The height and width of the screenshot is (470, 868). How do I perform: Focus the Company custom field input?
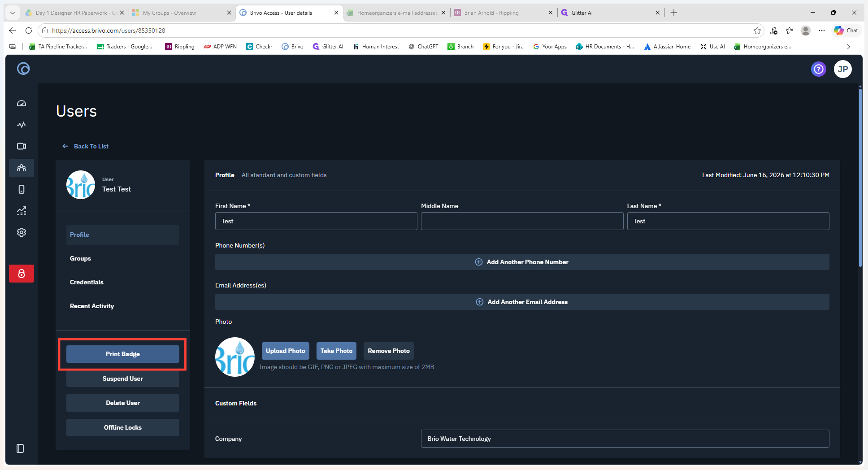(x=625, y=439)
